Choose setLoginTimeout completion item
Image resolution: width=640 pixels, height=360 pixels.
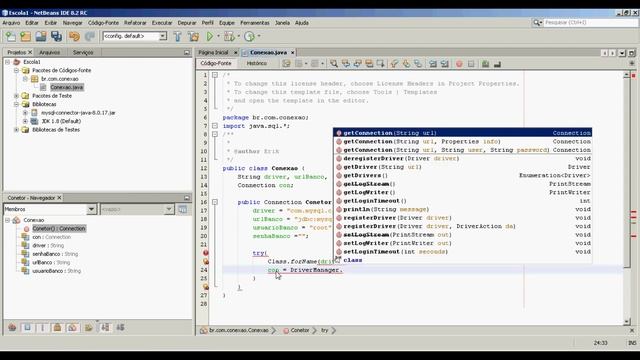463,252
